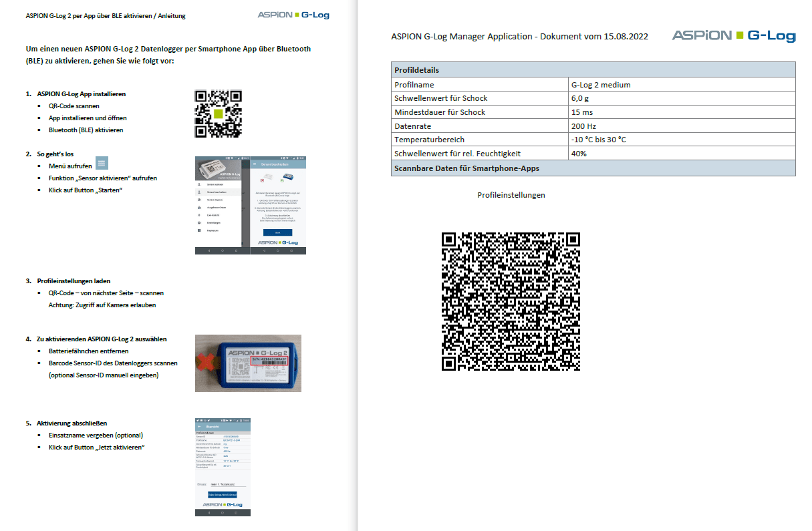The image size is (812, 531).
Task: Click the "G-Log 2 medium" value cell
Action: (x=682, y=85)
